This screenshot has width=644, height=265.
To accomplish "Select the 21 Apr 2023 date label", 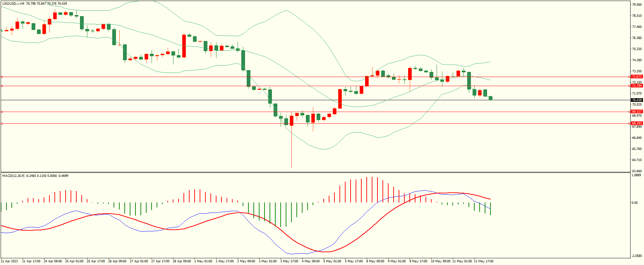I will coord(9,261).
